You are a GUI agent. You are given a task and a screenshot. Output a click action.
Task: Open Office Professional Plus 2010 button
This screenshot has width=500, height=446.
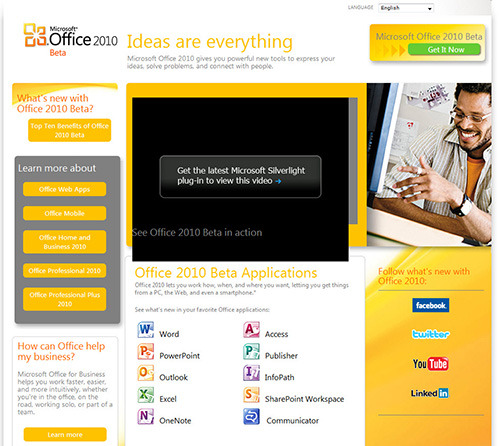pyautogui.click(x=64, y=299)
